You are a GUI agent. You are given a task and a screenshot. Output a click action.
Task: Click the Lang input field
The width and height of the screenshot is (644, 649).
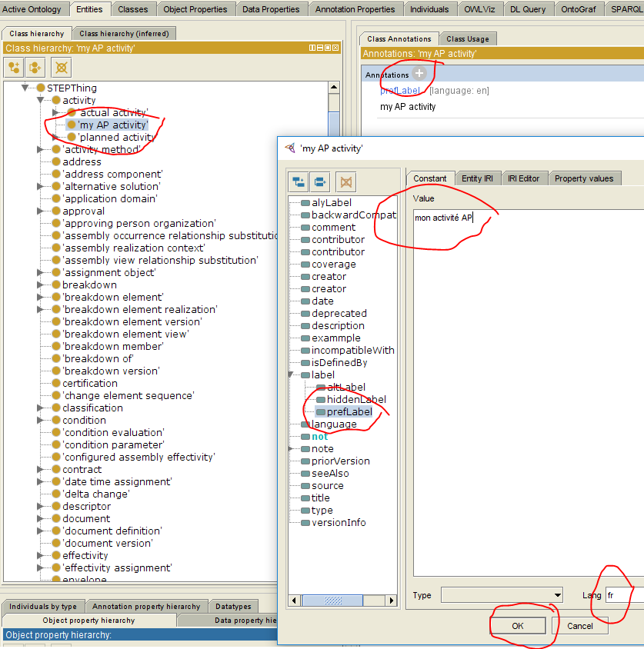[623, 595]
